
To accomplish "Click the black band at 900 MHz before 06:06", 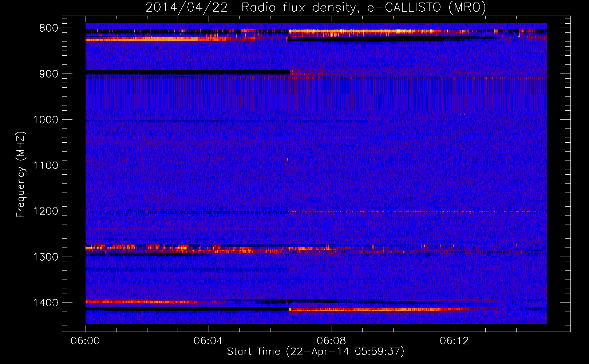I will point(187,73).
